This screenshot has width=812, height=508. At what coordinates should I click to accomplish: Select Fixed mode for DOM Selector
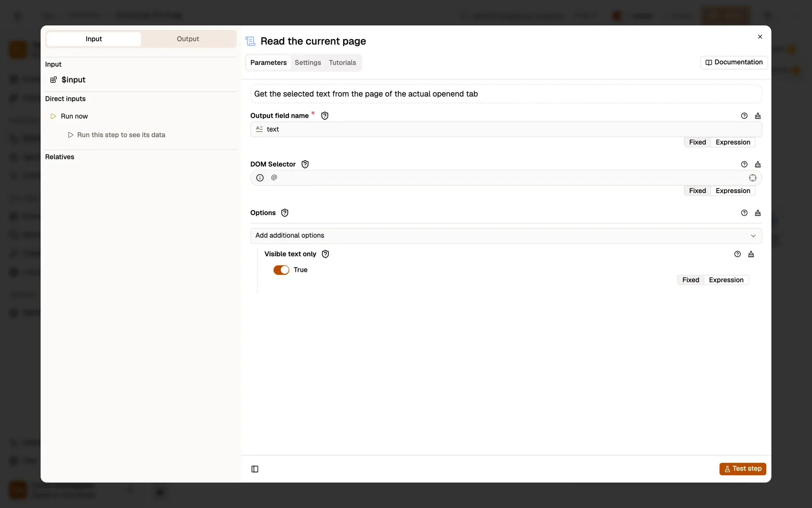697,191
